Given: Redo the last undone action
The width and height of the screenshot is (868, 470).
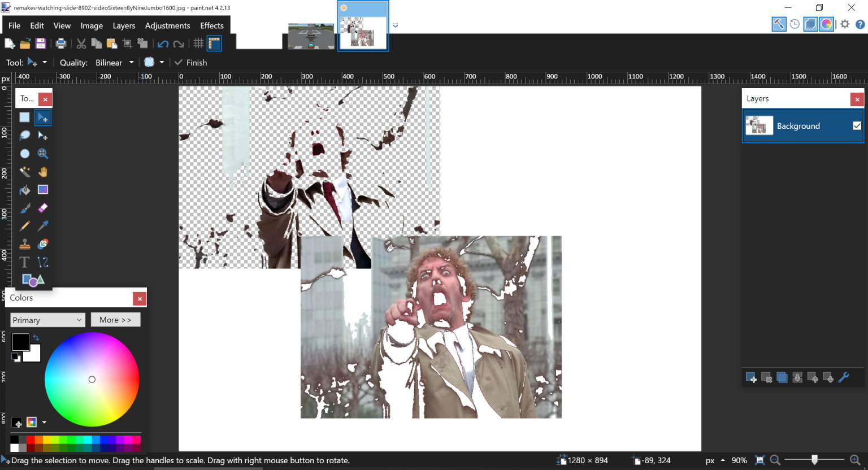Looking at the screenshot, I should pos(179,43).
